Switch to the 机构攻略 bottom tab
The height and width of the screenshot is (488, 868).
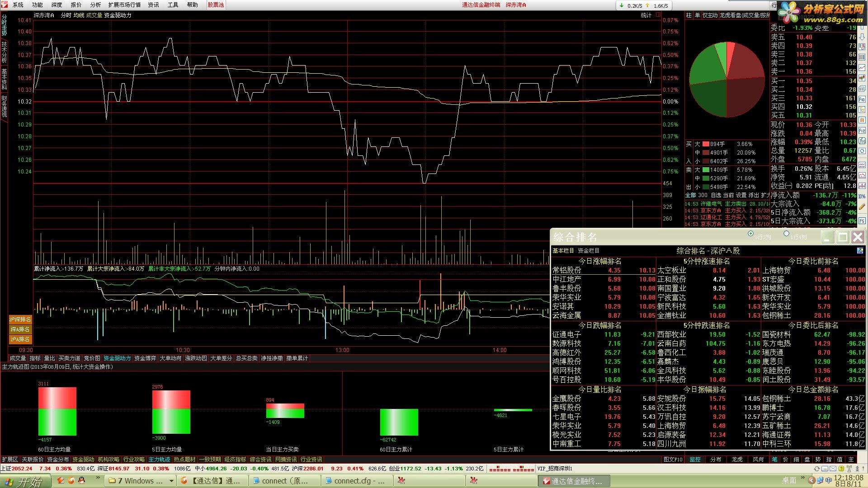(108, 460)
